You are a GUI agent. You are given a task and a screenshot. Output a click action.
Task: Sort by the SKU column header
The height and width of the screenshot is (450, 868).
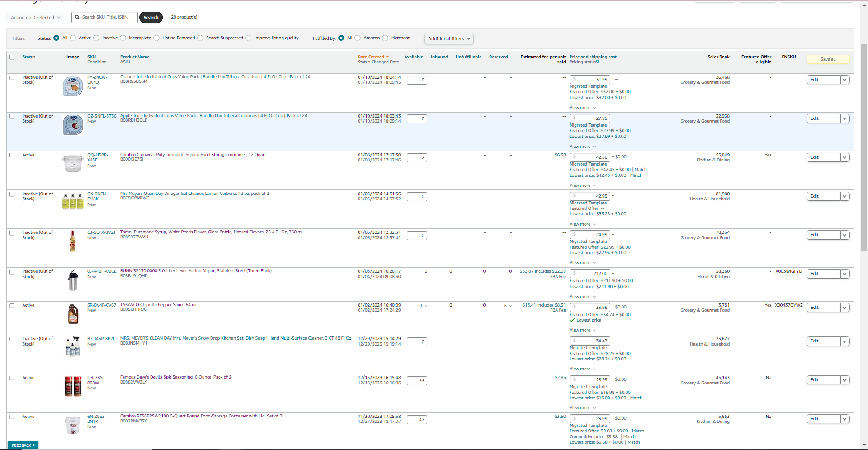[91, 57]
